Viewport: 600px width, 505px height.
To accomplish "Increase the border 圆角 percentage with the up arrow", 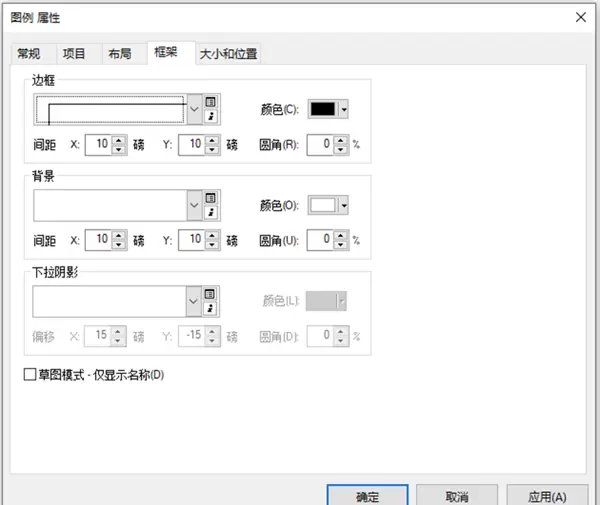I will click(340, 139).
